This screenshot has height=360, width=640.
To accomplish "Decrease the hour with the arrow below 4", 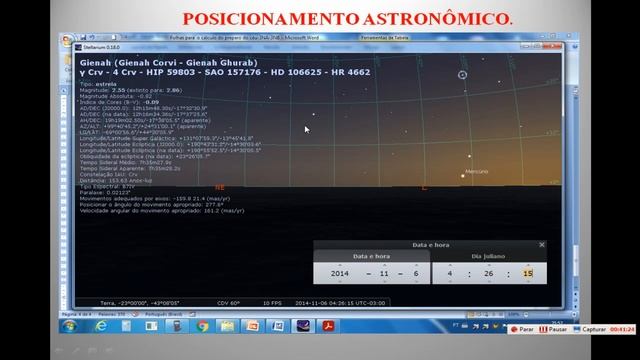I will pos(450,281).
